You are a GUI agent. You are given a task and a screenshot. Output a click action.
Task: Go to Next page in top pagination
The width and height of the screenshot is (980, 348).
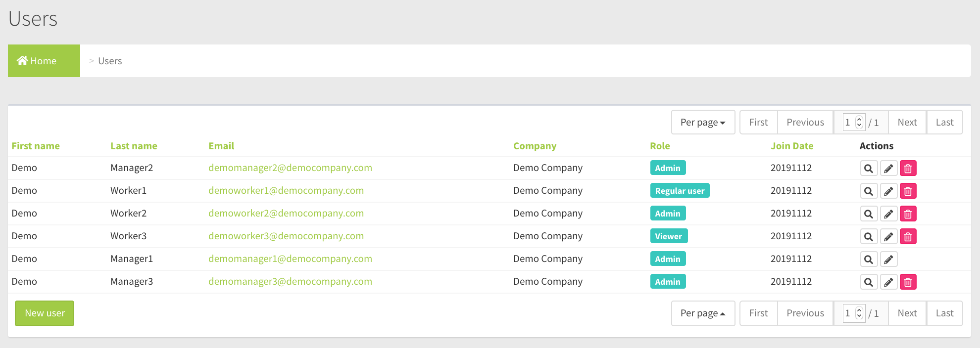click(x=907, y=122)
